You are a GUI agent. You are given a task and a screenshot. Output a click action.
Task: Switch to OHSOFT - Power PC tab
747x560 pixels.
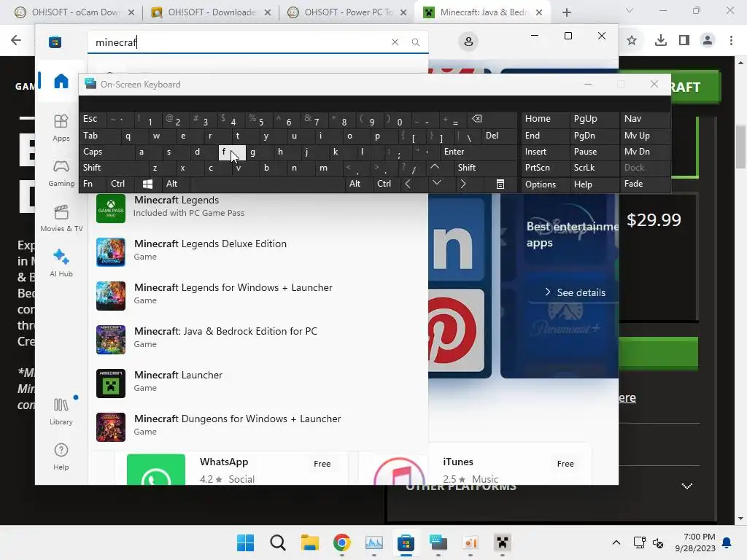(x=348, y=12)
